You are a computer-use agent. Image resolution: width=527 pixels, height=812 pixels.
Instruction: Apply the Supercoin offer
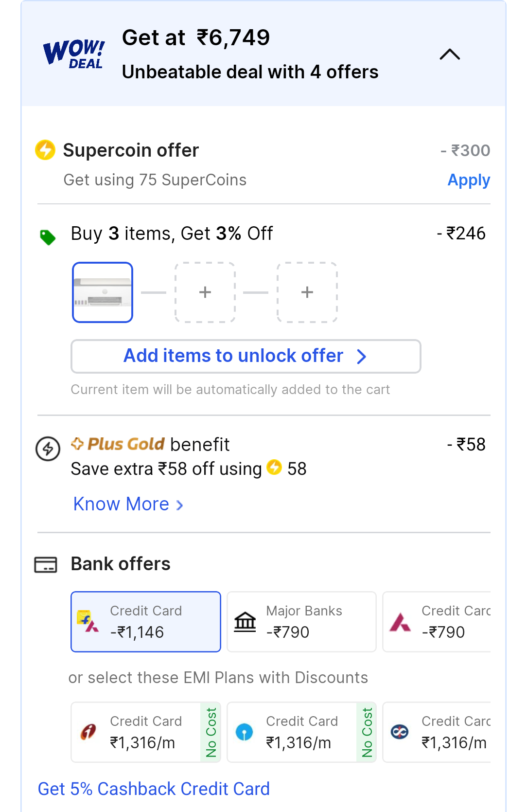tap(469, 180)
